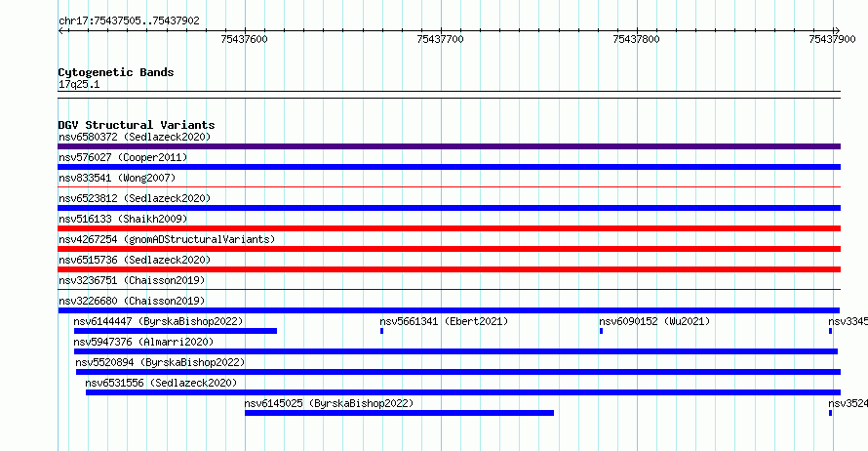Viewport: 868px width, 451px height.
Task: Click the nsv6580372 (Sedlazeck2020) label
Action: [135, 137]
